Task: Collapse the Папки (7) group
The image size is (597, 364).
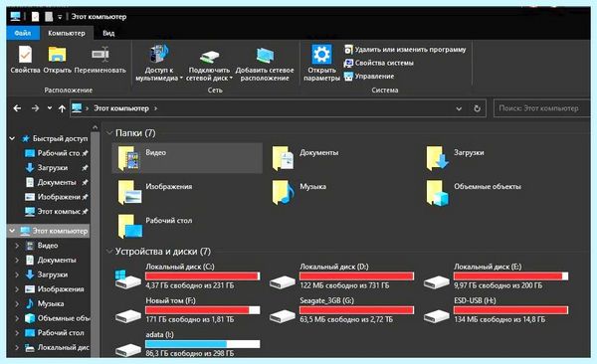Action: 109,133
